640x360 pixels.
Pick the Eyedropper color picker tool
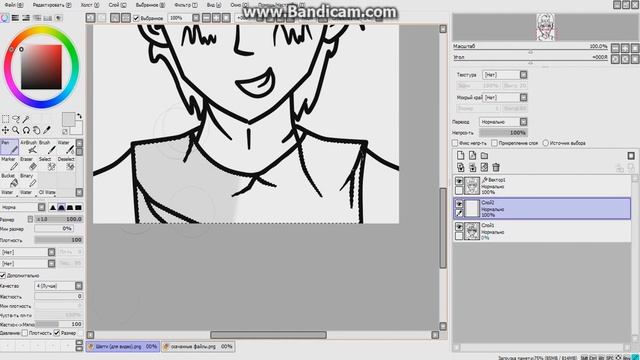pyautogui.click(x=47, y=130)
